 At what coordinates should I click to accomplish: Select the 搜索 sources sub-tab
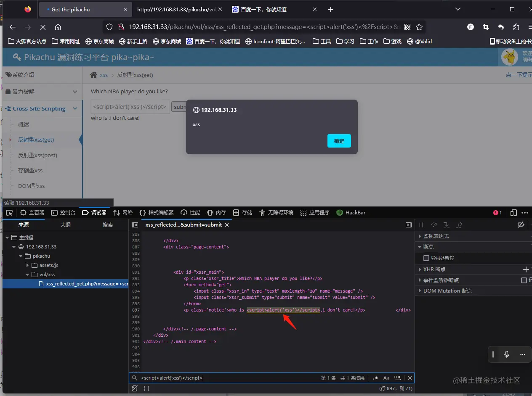[x=108, y=225]
